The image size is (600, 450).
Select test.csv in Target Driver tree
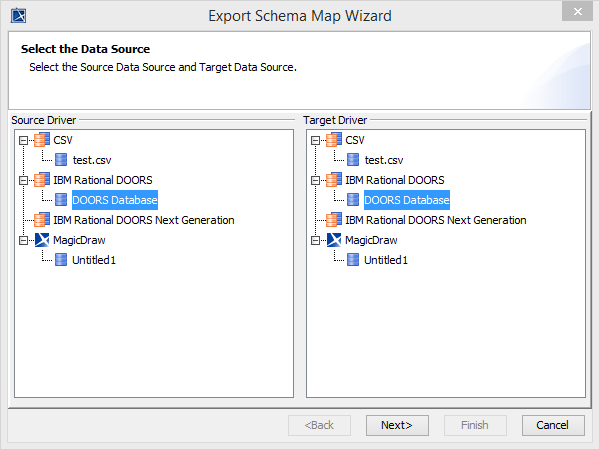384,160
